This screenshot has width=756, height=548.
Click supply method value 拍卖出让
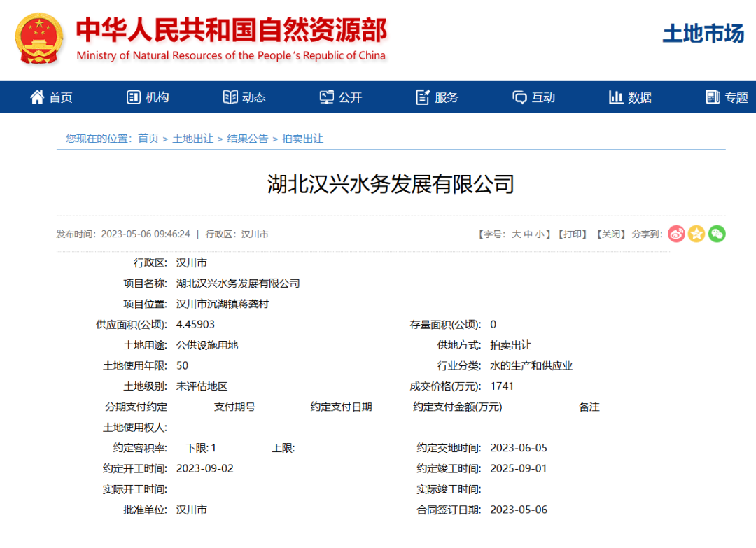pos(510,345)
